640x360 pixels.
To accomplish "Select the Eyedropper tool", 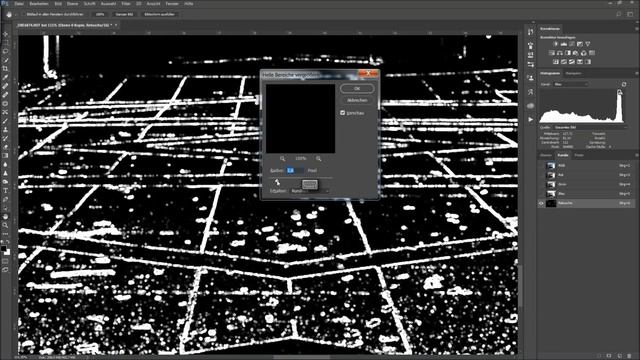I will (5, 78).
